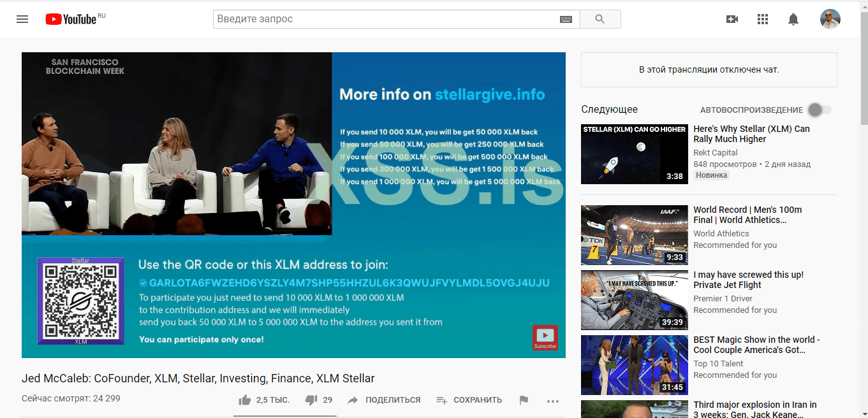The height and width of the screenshot is (418, 868).
Task: Report the video using flag icon
Action: (524, 400)
